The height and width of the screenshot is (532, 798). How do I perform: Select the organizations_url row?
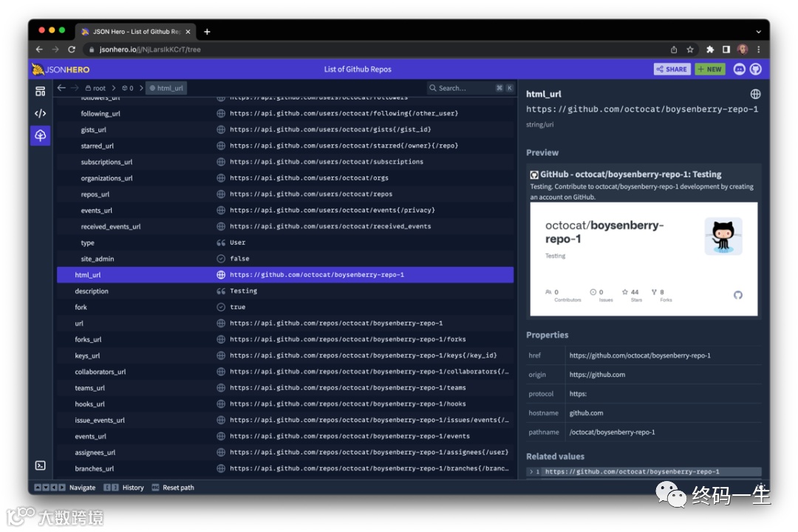285,178
